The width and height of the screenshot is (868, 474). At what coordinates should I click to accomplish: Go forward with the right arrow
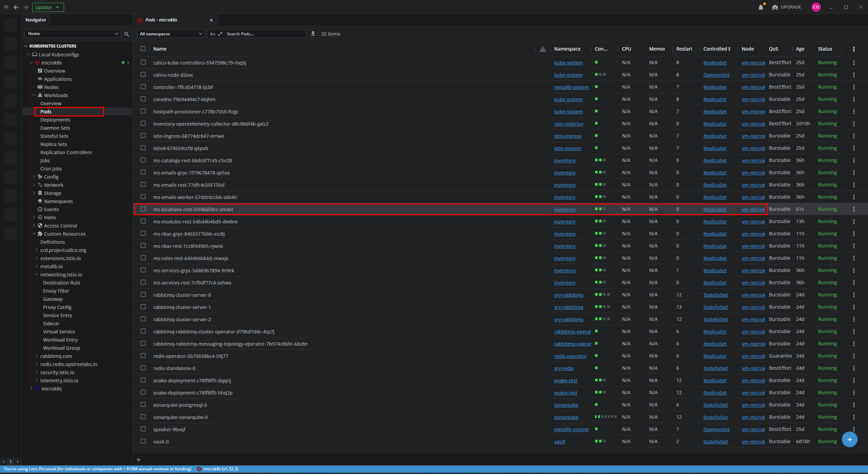click(26, 7)
